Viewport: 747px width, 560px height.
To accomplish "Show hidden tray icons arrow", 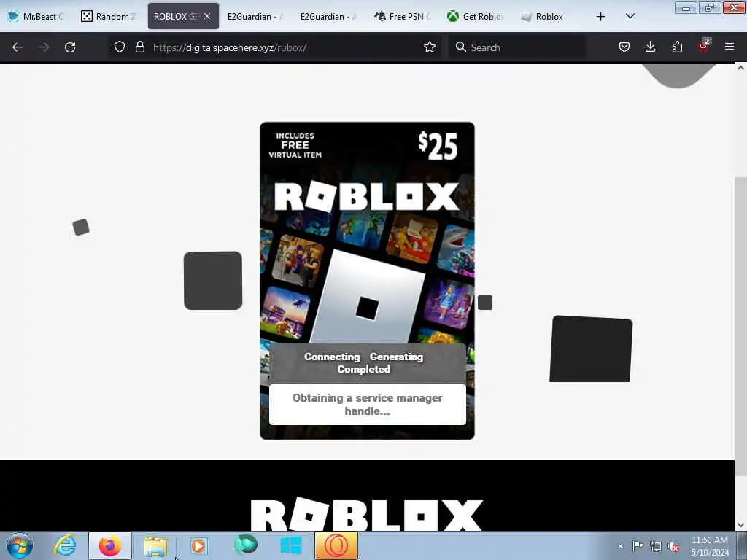I will [x=620, y=546].
